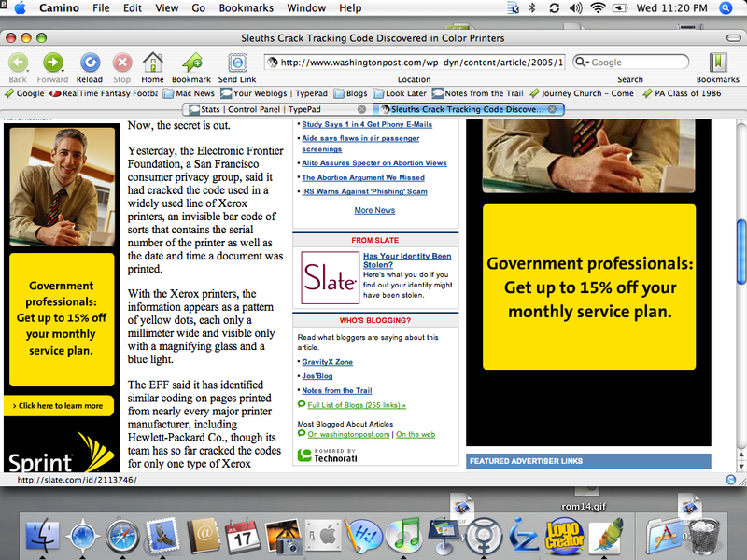Open iTunes from the Dock
This screenshot has height=560, width=747.
tap(403, 536)
